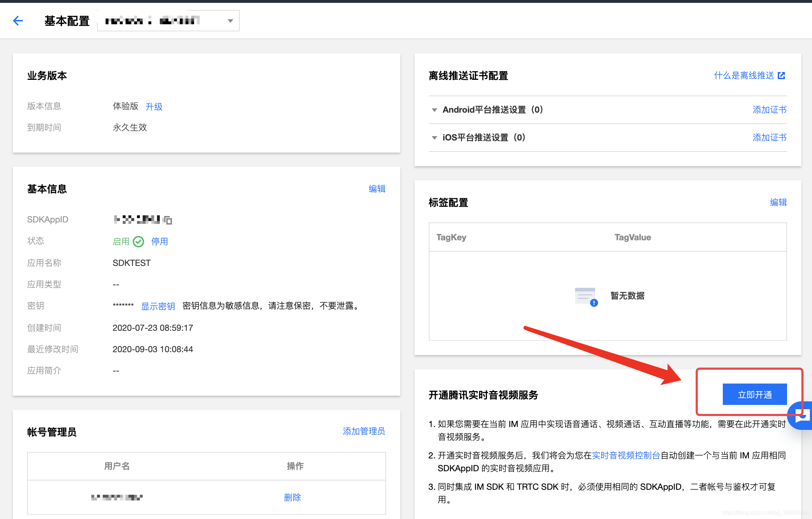
Task: Click the green enabled checkmark status icon
Action: (138, 242)
